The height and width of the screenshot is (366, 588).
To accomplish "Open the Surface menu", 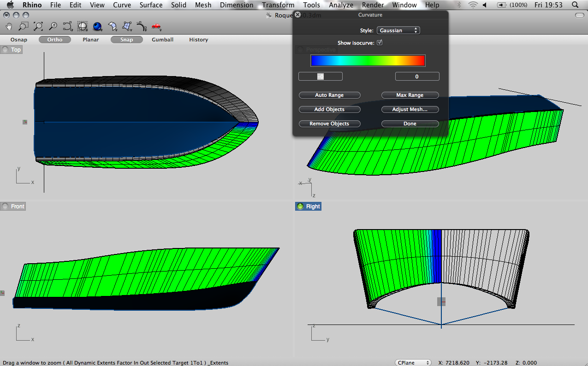I will click(x=151, y=5).
